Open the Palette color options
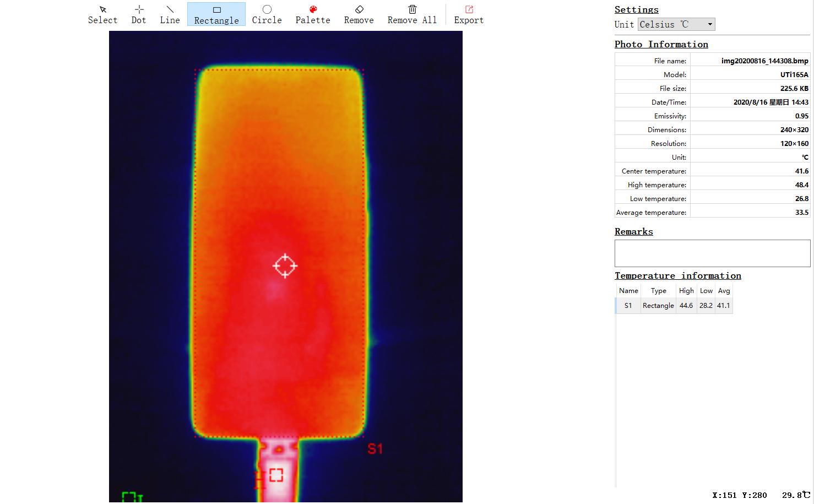Viewport: 814px width, 504px height. pos(313,14)
